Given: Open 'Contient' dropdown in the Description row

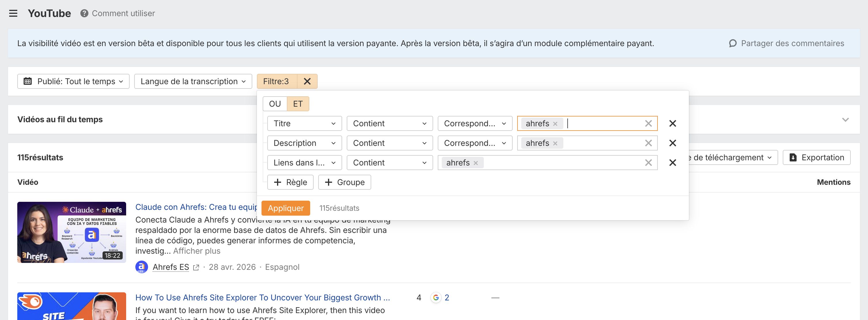Looking at the screenshot, I should (x=390, y=143).
